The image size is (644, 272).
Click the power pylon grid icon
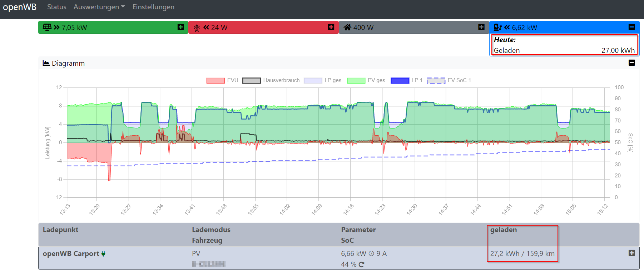click(x=197, y=28)
